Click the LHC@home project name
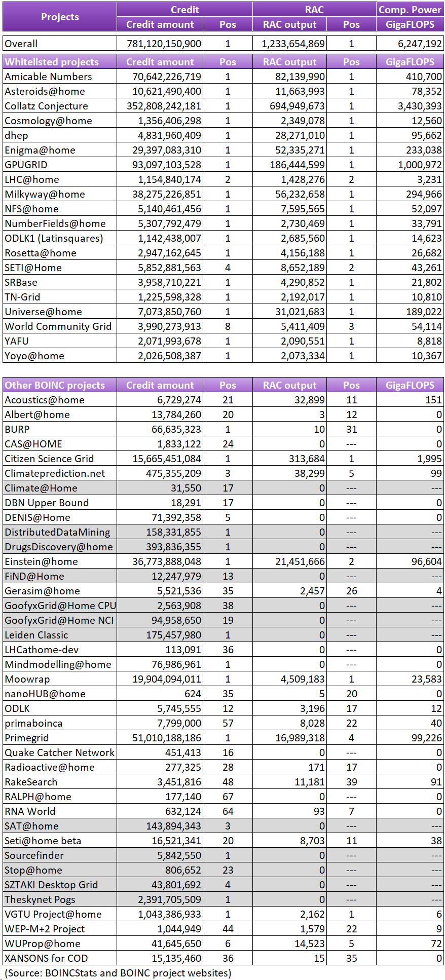This screenshot has height=980, width=445. 32,179
